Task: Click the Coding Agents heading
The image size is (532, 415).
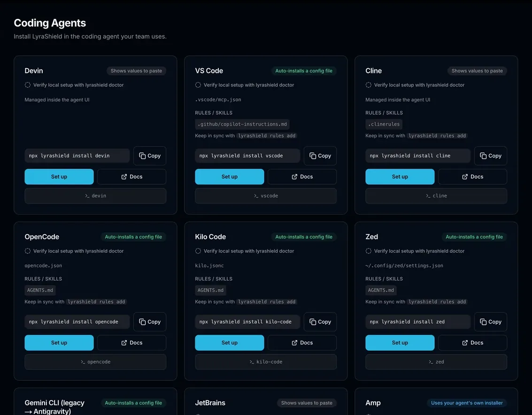Action: pos(50,23)
